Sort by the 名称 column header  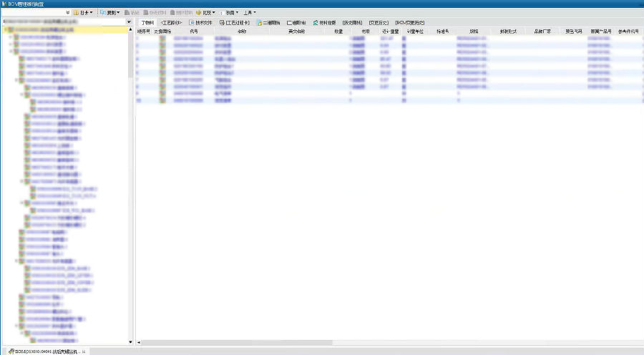(x=242, y=31)
